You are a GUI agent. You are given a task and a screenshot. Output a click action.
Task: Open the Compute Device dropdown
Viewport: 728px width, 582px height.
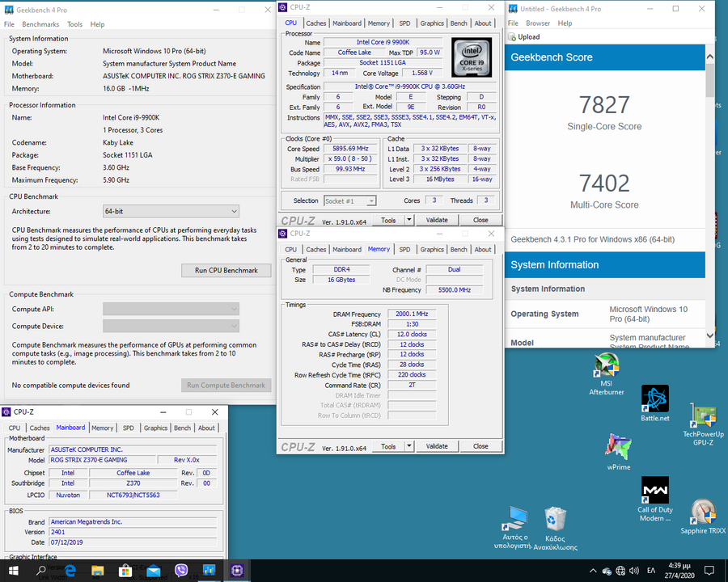click(x=171, y=327)
